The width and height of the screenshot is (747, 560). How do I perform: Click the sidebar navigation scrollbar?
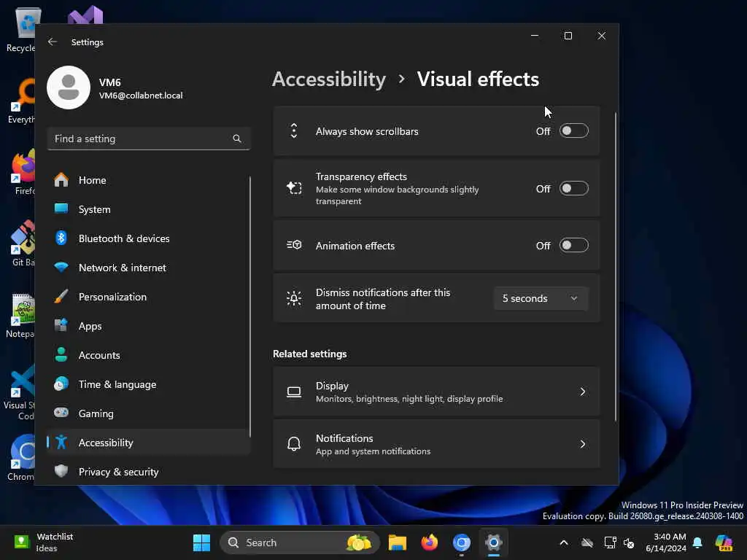coord(249,306)
